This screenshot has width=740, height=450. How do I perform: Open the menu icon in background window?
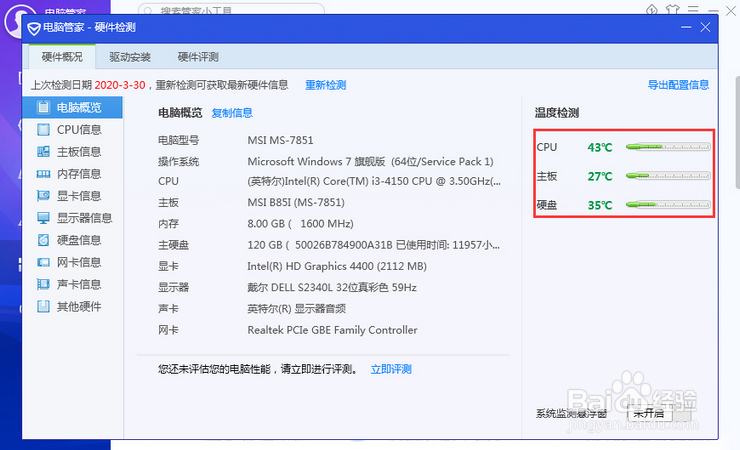[x=693, y=9]
